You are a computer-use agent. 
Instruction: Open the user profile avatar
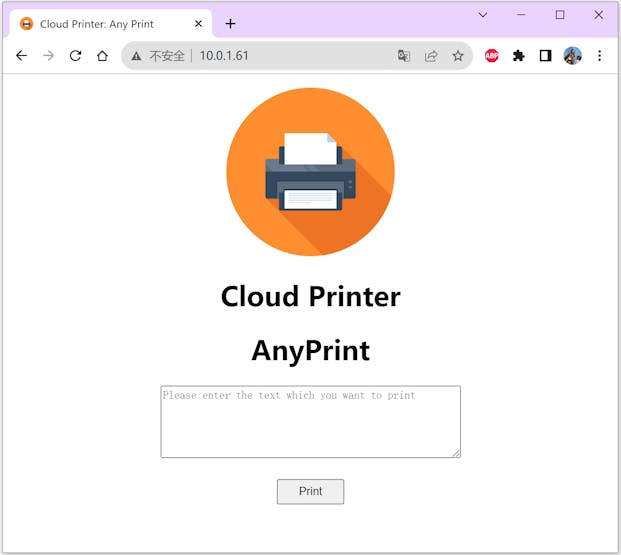point(572,55)
